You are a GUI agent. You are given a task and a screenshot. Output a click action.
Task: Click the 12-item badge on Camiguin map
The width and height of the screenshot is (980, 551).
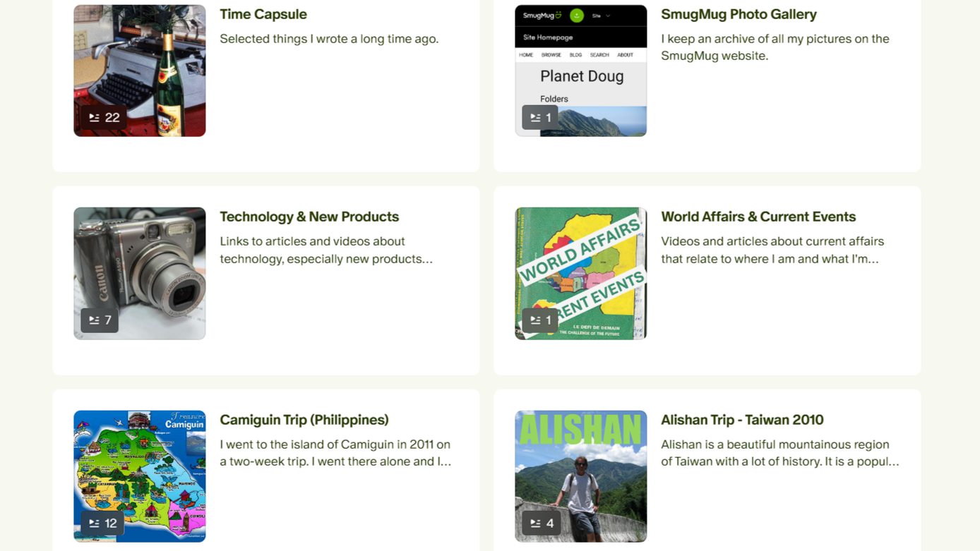click(x=102, y=523)
